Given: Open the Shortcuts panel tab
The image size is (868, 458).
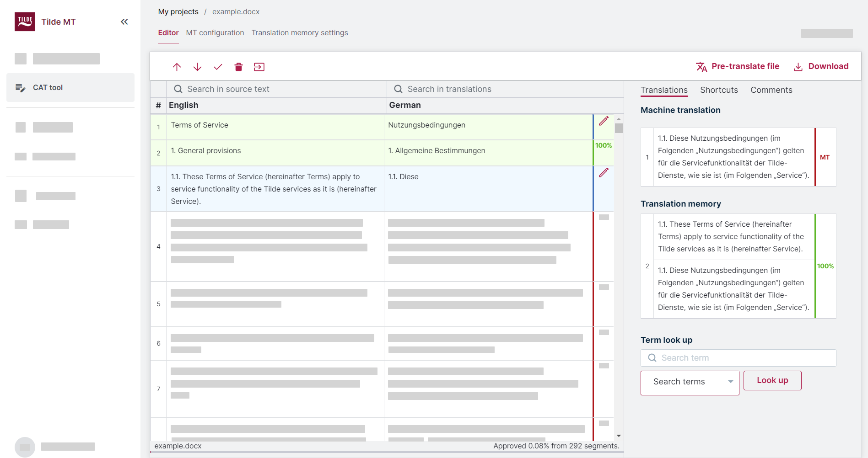Looking at the screenshot, I should 719,90.
